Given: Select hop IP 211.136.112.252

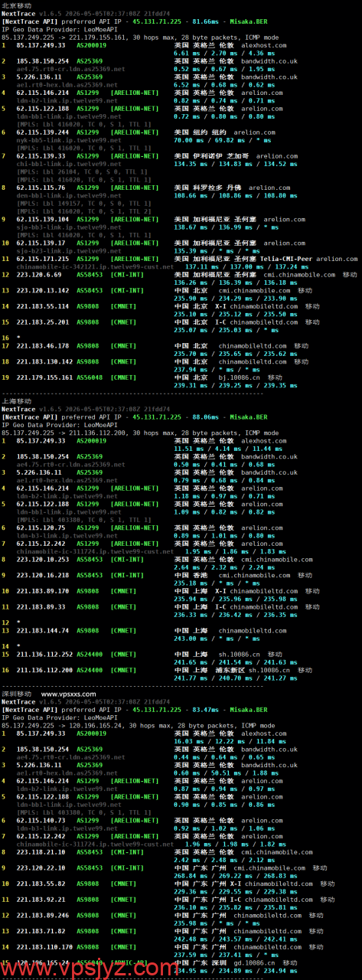Looking at the screenshot, I should click(x=43, y=654).
